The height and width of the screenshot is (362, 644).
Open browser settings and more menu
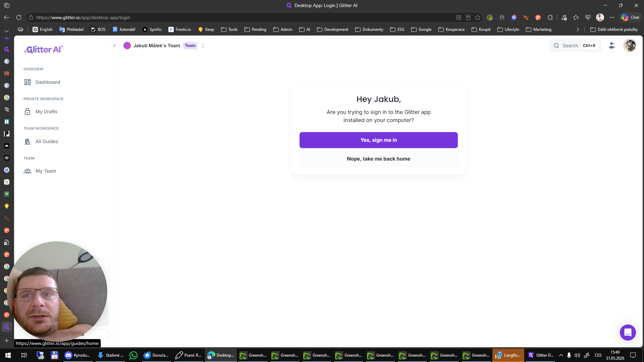point(612,17)
